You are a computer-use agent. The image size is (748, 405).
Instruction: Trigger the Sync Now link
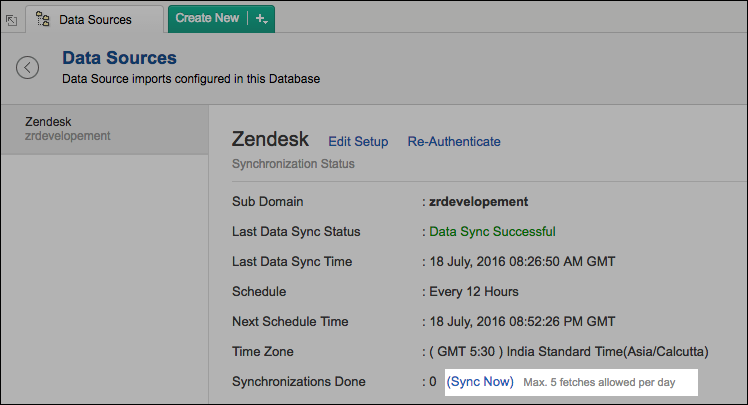tap(480, 381)
